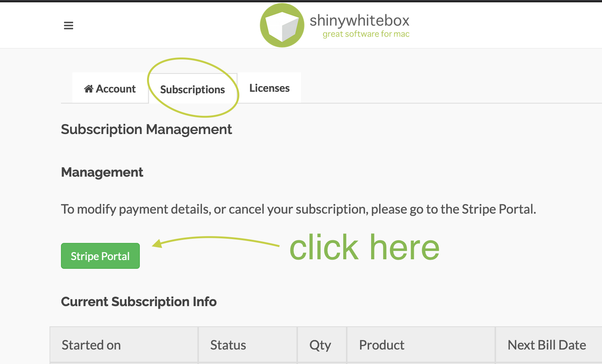
Task: Click the Next Bill Date column header
Action: [547, 345]
